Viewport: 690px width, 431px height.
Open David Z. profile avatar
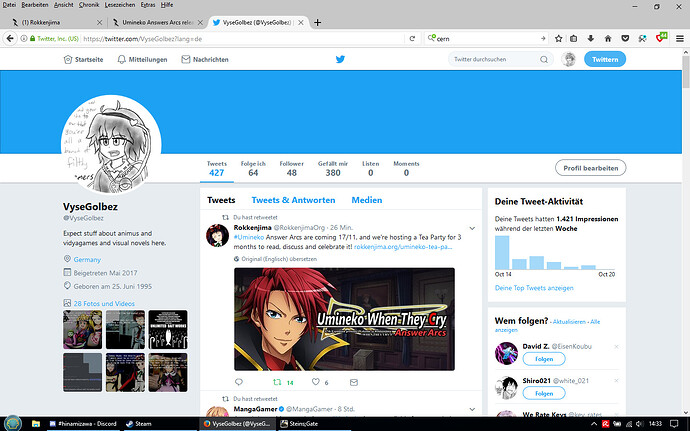[x=506, y=354]
